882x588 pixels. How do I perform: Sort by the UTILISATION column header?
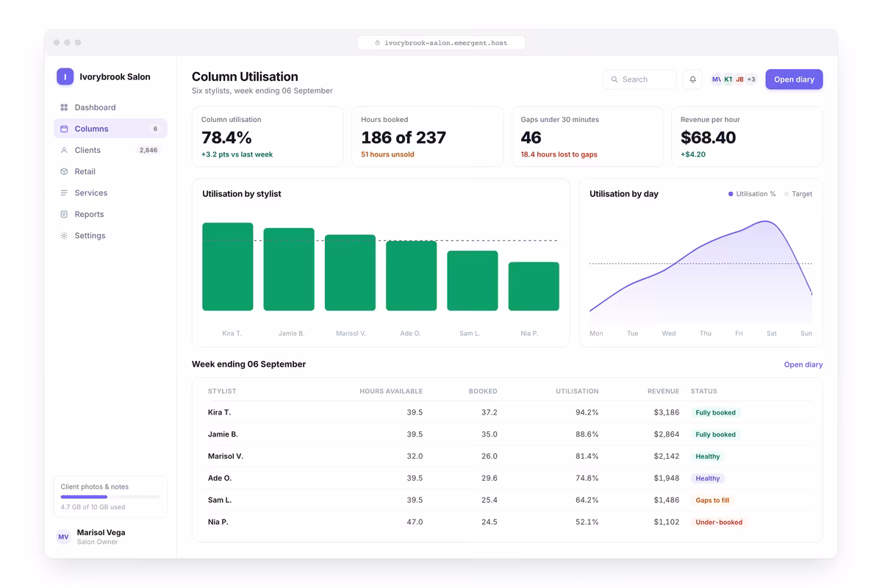point(577,391)
